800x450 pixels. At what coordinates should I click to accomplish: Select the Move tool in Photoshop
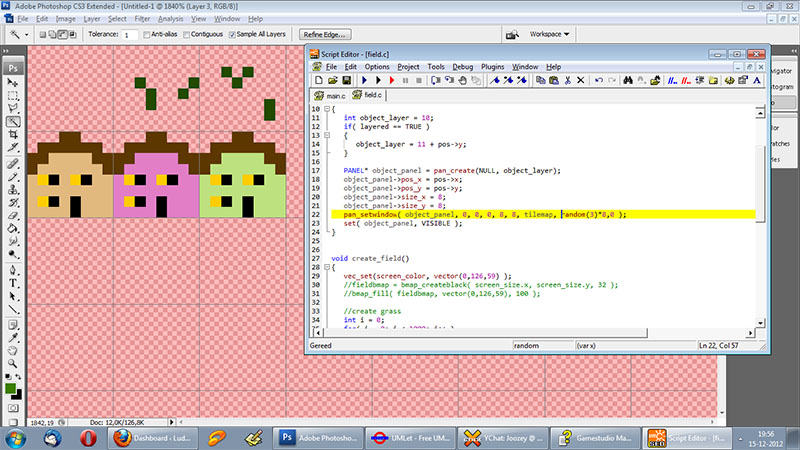[14, 82]
